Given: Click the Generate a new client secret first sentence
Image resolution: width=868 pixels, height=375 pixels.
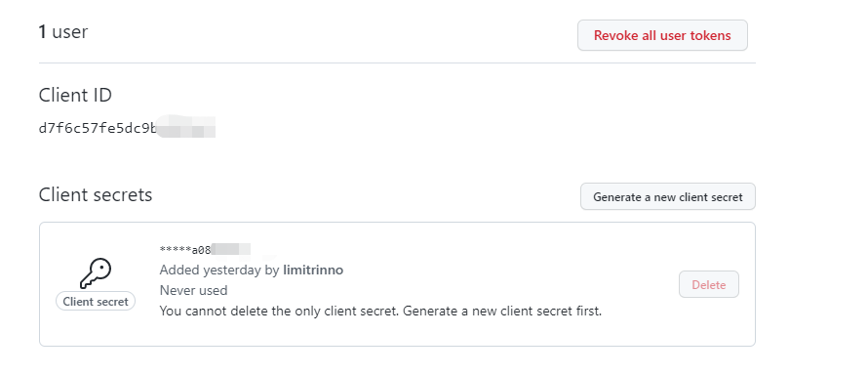Looking at the screenshot, I should tap(502, 311).
